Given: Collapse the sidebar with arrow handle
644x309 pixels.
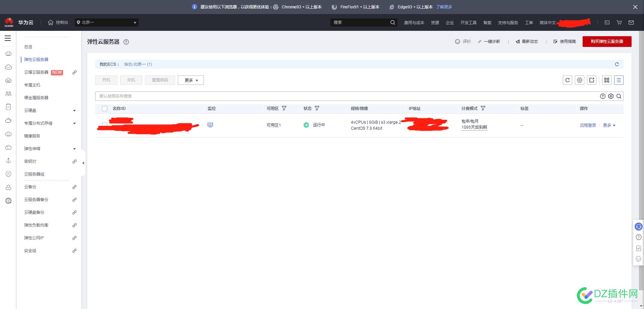Looking at the screenshot, I should point(83,163).
